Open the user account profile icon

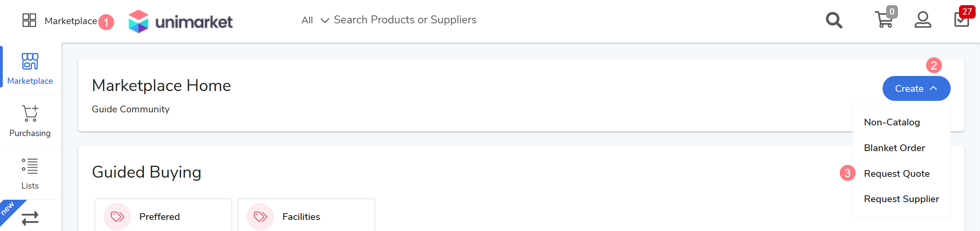(923, 20)
